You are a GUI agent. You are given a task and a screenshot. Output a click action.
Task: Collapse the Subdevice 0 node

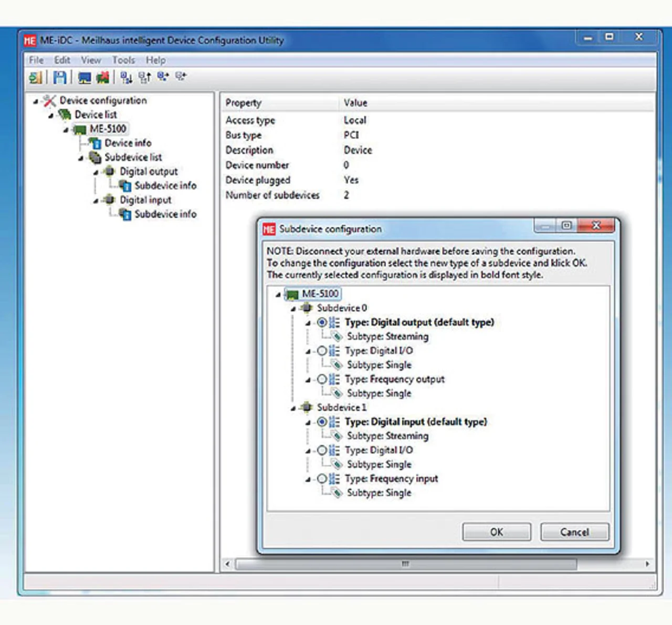[293, 309]
